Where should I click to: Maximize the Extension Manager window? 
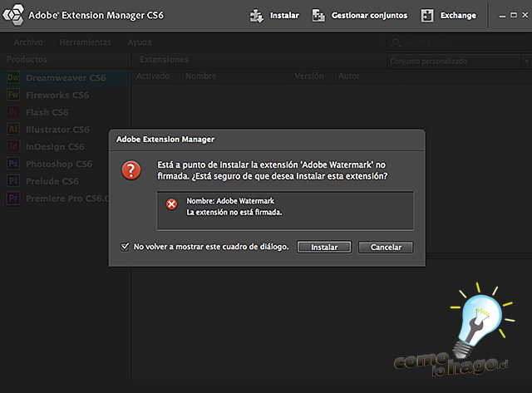[x=514, y=15]
